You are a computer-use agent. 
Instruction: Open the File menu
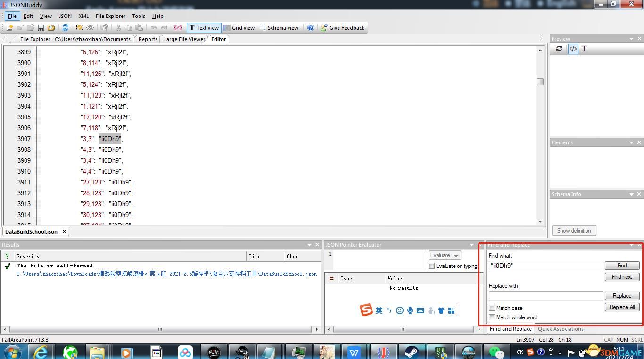click(12, 16)
